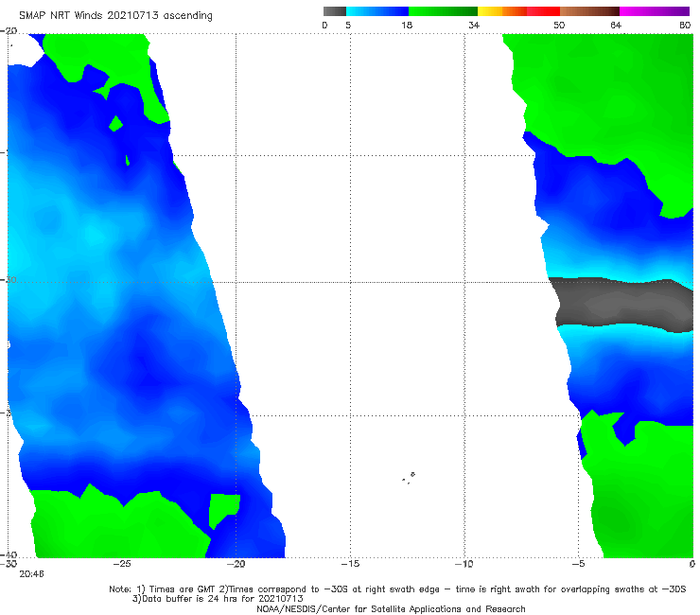Click the longitude label -15
This screenshot has height=615, width=700.
(x=350, y=564)
